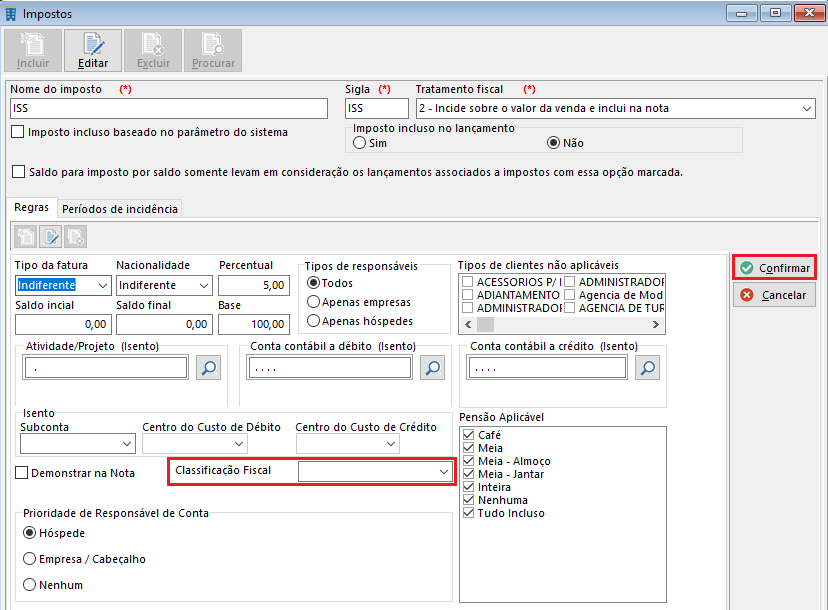Uncheck Tudo Incluso pension option

click(x=468, y=513)
